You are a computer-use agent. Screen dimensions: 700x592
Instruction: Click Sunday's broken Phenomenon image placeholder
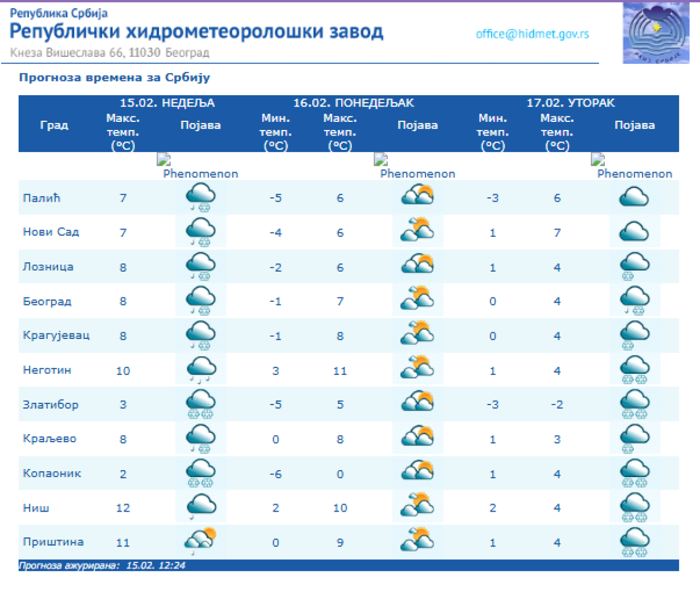[164, 160]
